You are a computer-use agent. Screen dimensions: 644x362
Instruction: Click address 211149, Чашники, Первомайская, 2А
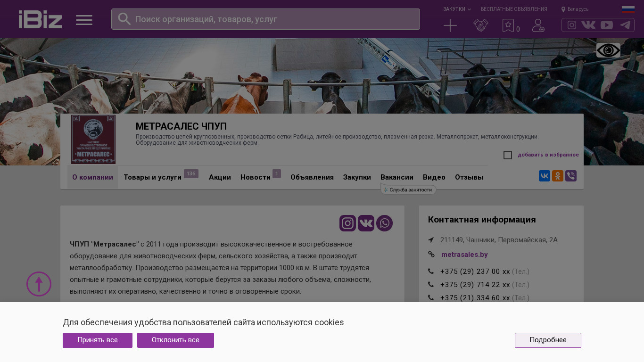499,240
